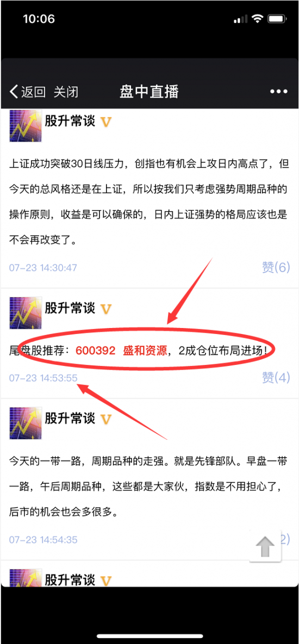Tap the back chevron arrow
The image size is (299, 644).
coord(14,92)
